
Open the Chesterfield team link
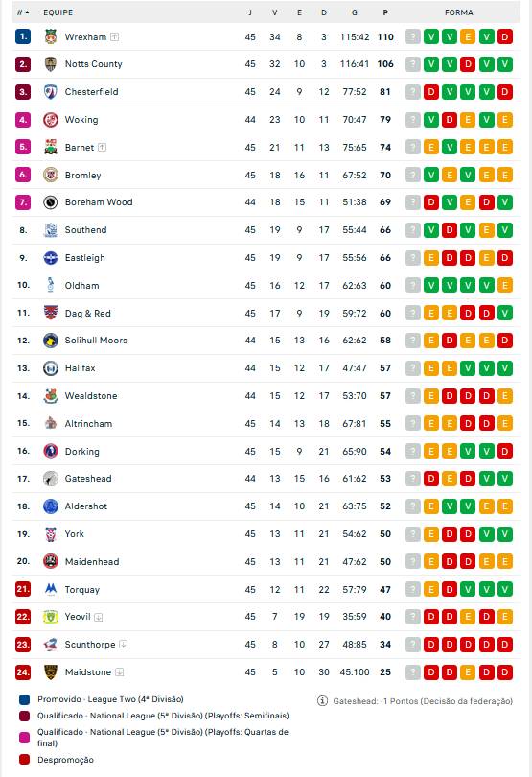coord(92,92)
